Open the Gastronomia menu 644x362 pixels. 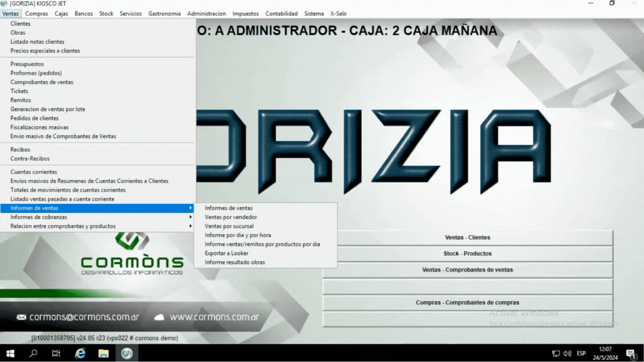pos(164,13)
